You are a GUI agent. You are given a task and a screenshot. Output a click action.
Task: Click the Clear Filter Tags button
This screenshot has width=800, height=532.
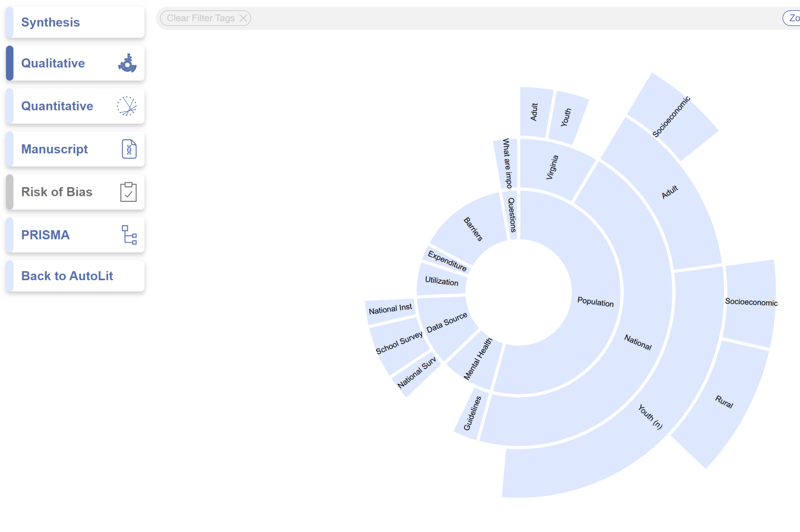201,18
